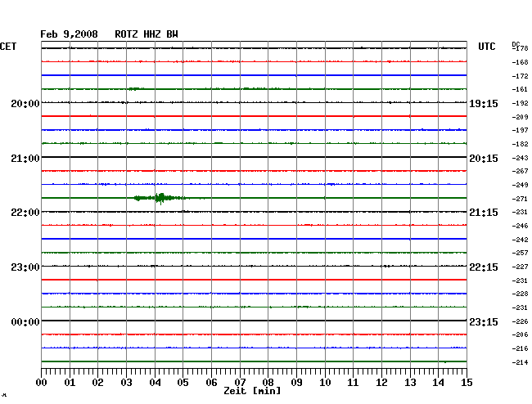Click the 'DC' column header
Image resolution: width=532 pixels, height=404 pixels.
click(516, 44)
